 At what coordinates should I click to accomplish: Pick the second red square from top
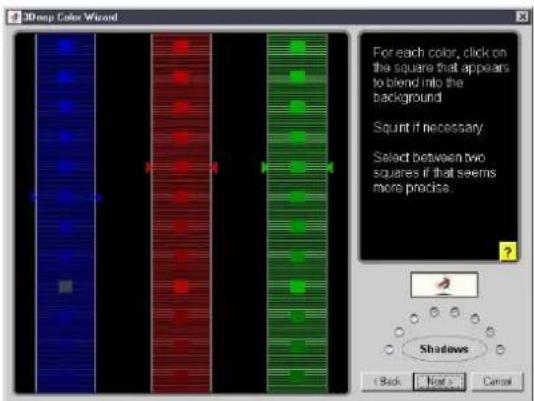[x=182, y=77]
